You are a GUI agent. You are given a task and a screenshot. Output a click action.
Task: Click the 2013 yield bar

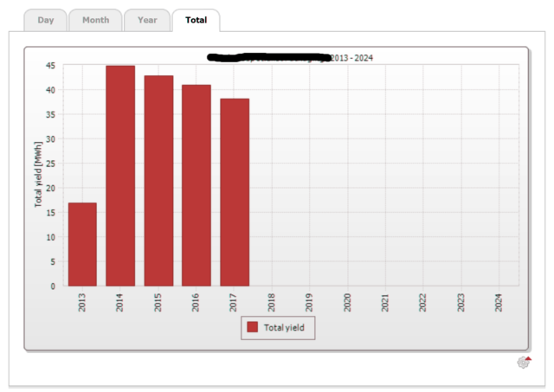click(x=82, y=244)
